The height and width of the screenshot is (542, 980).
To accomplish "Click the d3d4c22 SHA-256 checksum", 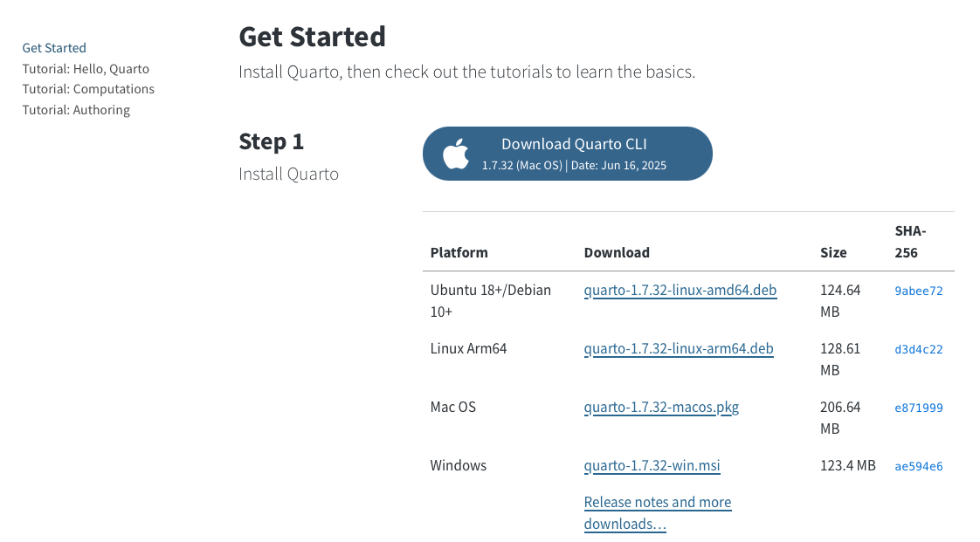I will tap(918, 349).
